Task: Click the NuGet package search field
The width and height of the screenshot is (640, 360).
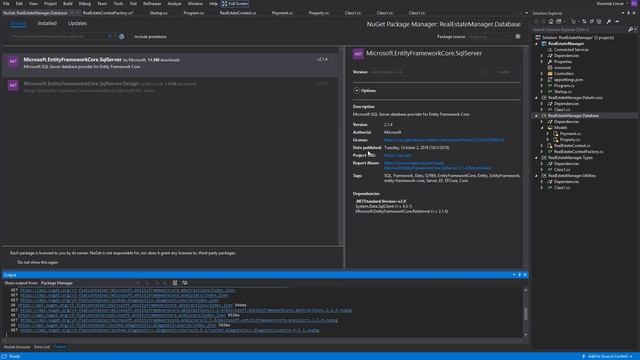Action: (58, 36)
